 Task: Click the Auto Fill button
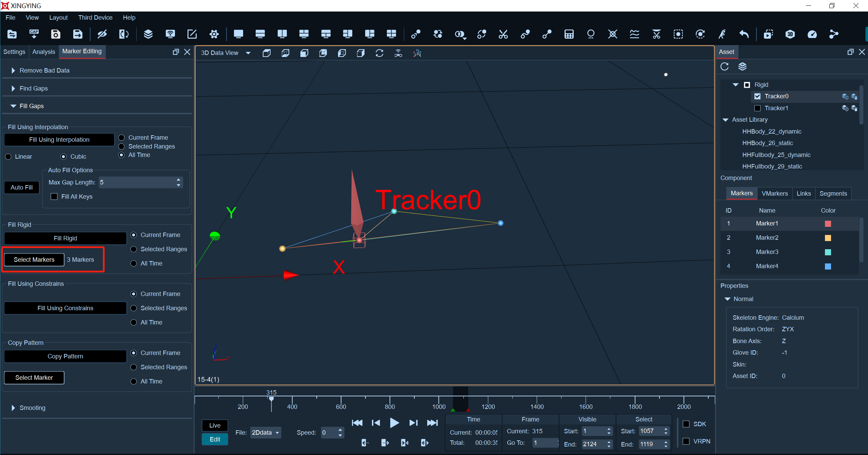click(x=22, y=187)
